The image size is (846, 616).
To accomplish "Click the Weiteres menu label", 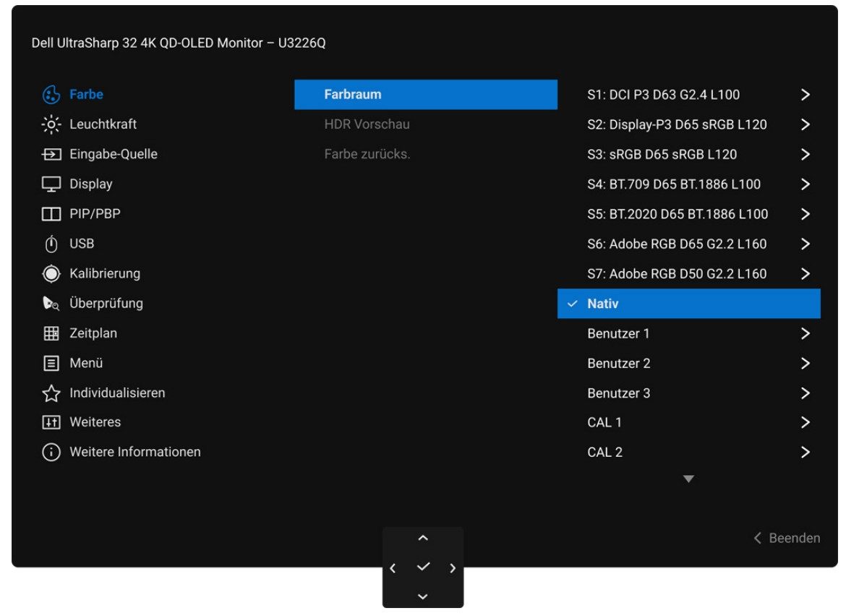I will 95,422.
